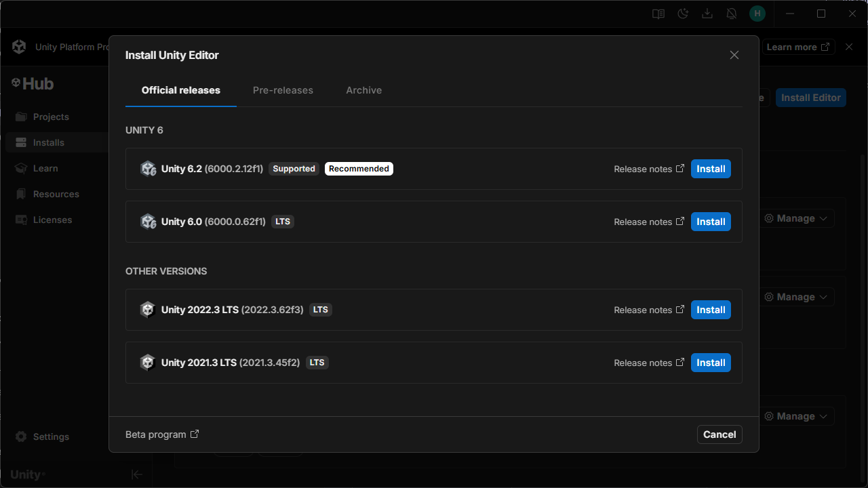868x488 pixels.
Task: Cancel the editor installation dialog
Action: click(719, 434)
